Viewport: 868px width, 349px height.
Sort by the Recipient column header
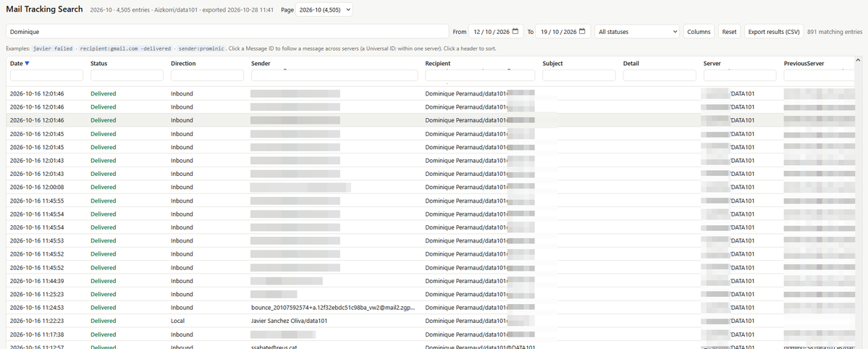(438, 64)
